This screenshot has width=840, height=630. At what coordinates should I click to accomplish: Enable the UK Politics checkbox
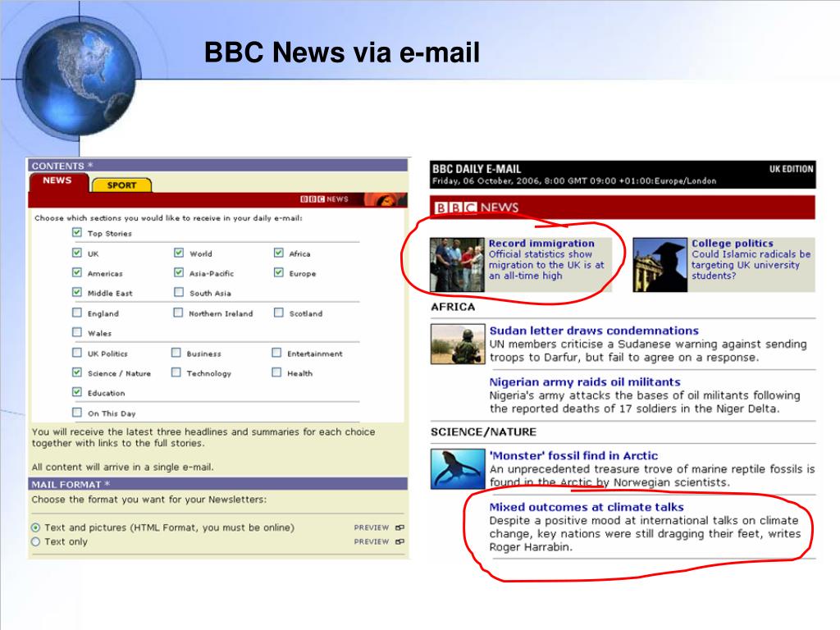click(77, 353)
